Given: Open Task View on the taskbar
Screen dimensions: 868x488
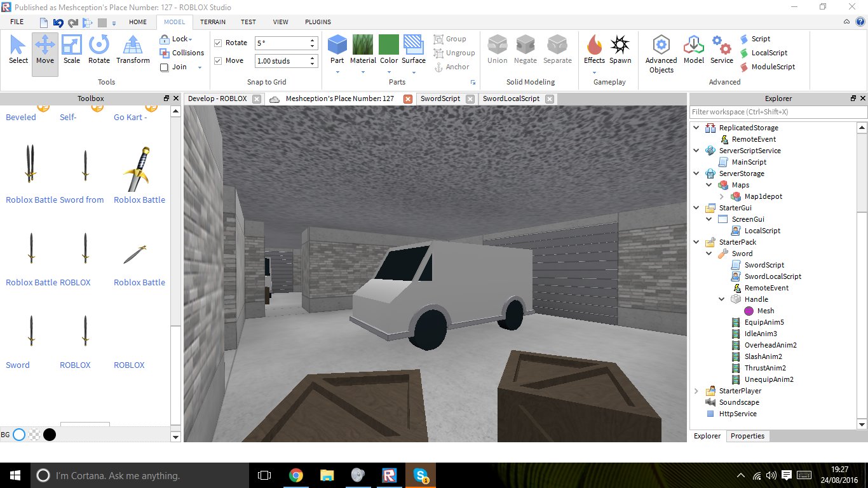Looking at the screenshot, I should coord(264,475).
